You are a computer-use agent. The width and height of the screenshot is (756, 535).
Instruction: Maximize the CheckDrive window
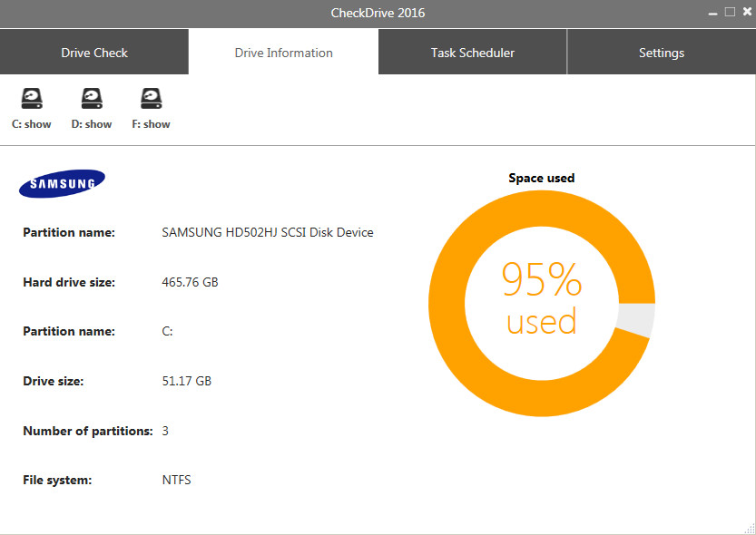730,12
